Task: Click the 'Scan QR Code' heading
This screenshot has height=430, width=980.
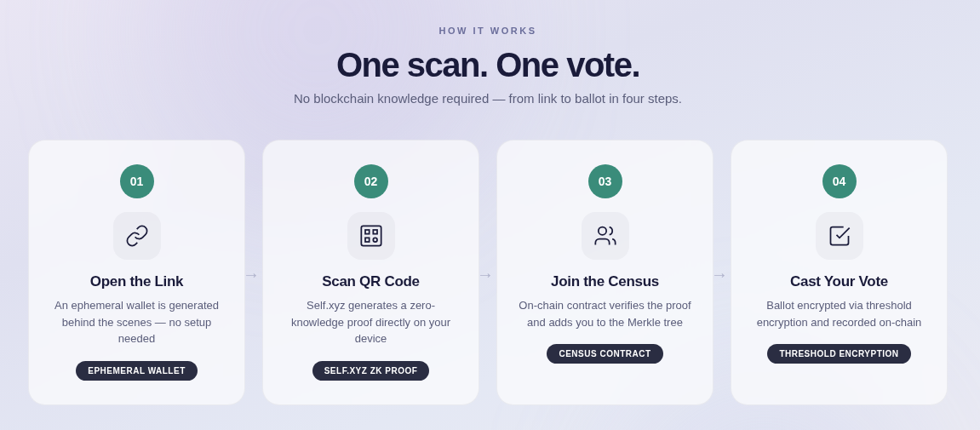Action: (371, 282)
